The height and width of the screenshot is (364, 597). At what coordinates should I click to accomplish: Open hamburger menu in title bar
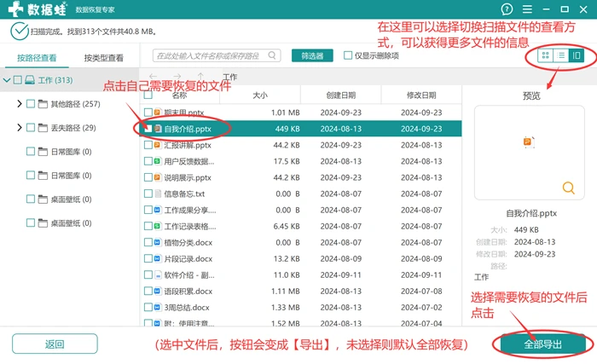pos(527,9)
